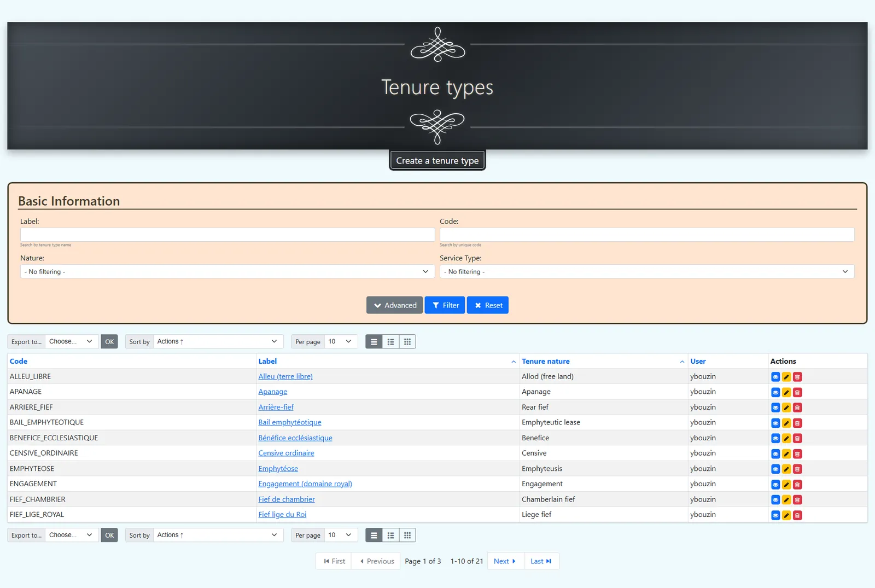This screenshot has width=875, height=588.
Task: Delete the FIEF_LIGE_ROYAL row trash icon
Action: coord(797,515)
